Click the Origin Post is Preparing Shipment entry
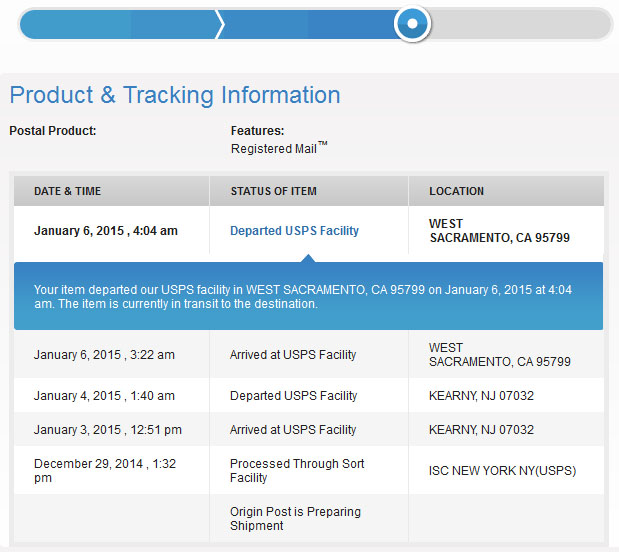Image resolution: width=619 pixels, height=552 pixels. point(295,518)
